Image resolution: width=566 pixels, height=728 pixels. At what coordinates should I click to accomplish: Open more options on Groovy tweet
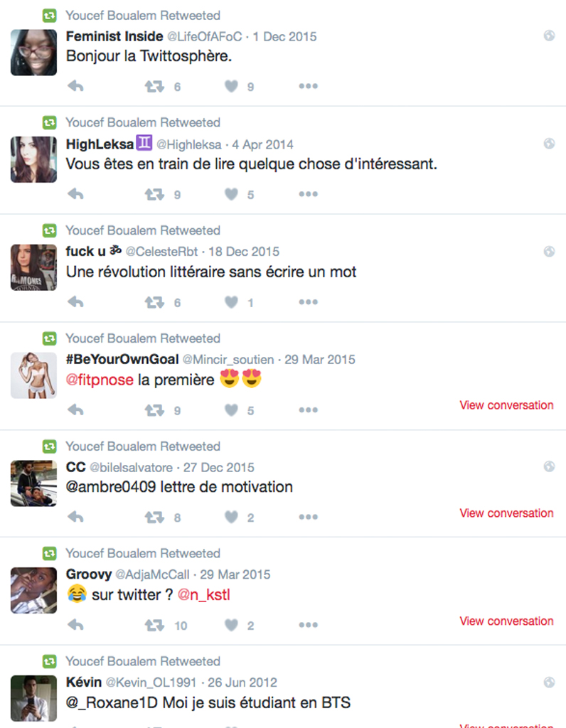[x=309, y=625]
